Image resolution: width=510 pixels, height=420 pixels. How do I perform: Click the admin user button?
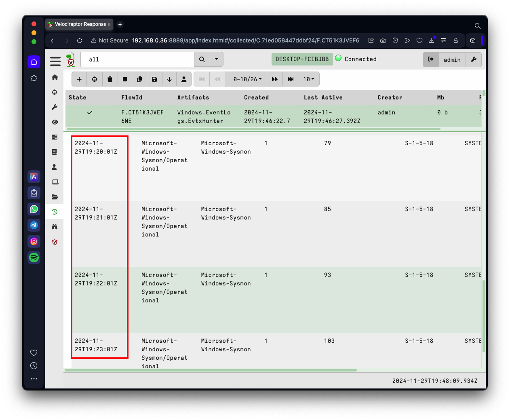452,59
